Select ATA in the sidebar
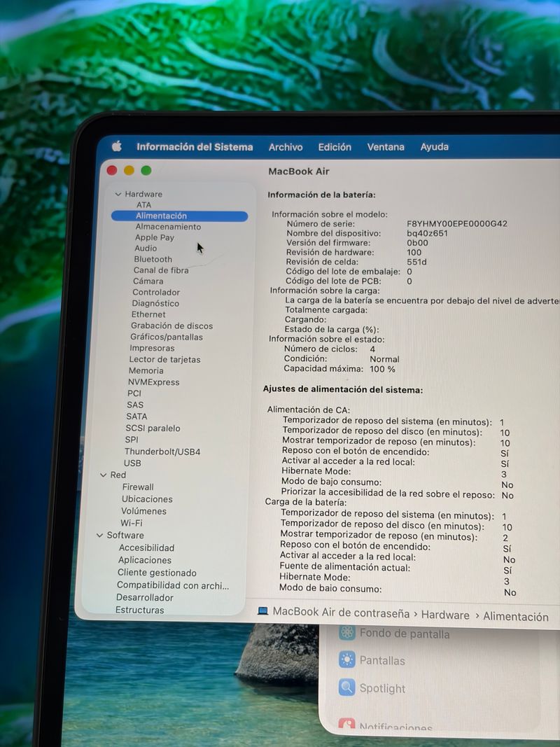Viewport: 560px width, 747px height. [143, 205]
